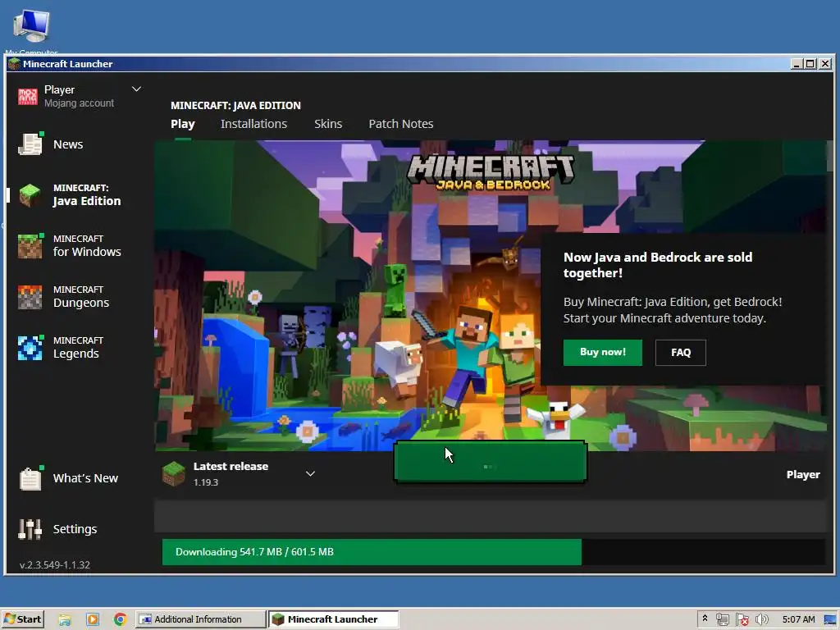Screen dimensions: 840x630
Task: Open Chrome from the taskbar
Action: 120,619
